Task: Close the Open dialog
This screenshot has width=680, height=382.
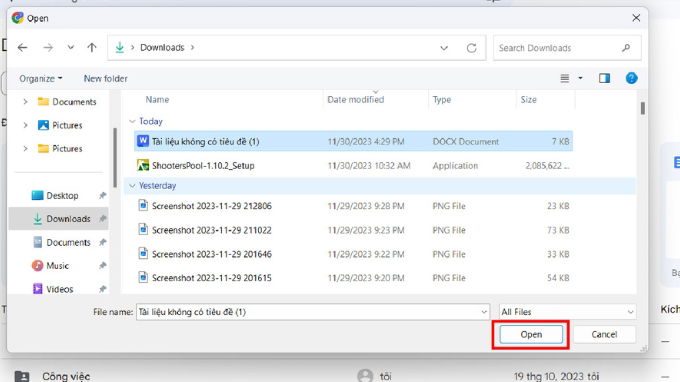Action: (x=636, y=18)
